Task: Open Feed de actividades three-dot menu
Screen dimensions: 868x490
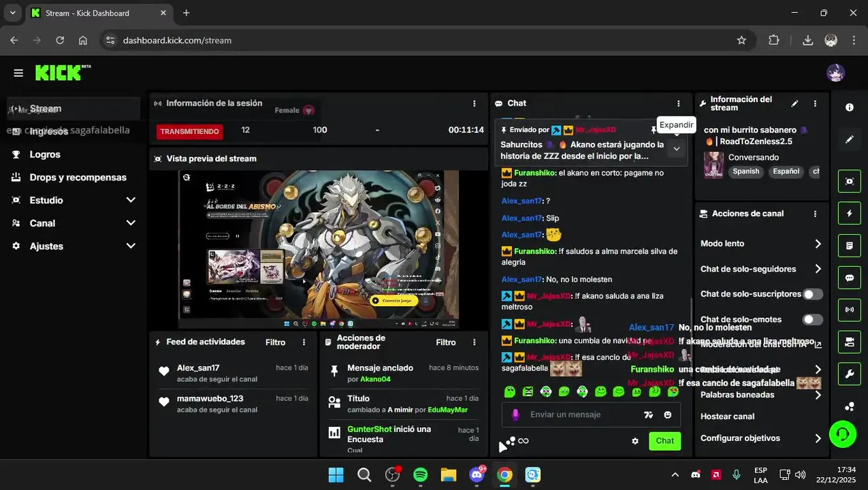Action: click(304, 342)
